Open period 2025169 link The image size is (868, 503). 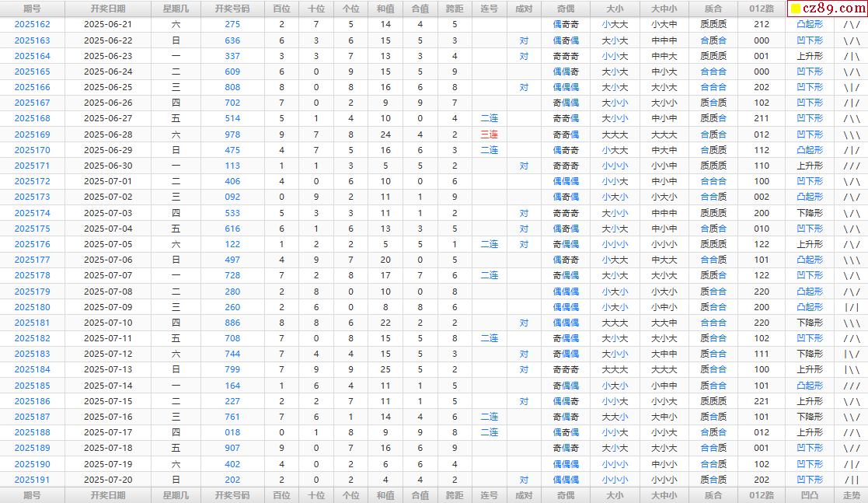(x=32, y=134)
